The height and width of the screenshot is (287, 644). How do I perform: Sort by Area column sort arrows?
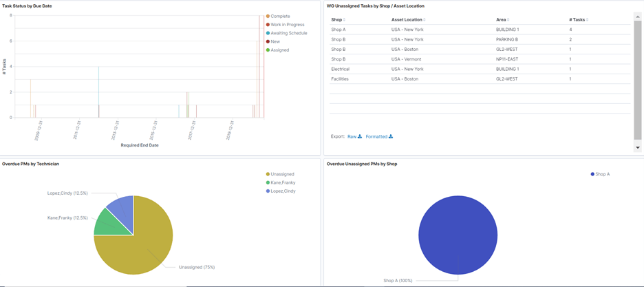pos(508,20)
